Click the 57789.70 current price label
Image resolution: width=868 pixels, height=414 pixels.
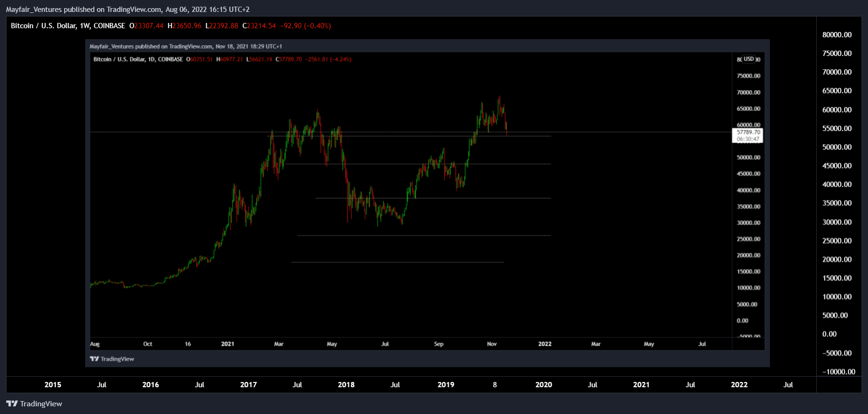(x=748, y=132)
